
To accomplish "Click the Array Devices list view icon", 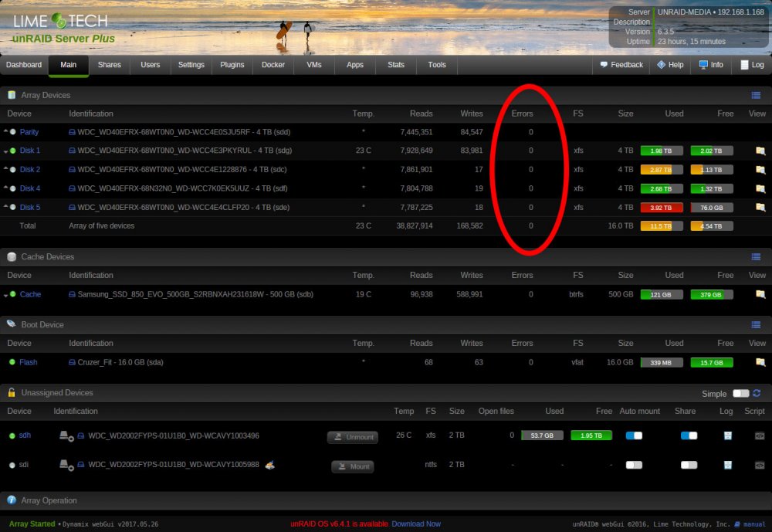I will click(x=756, y=95).
